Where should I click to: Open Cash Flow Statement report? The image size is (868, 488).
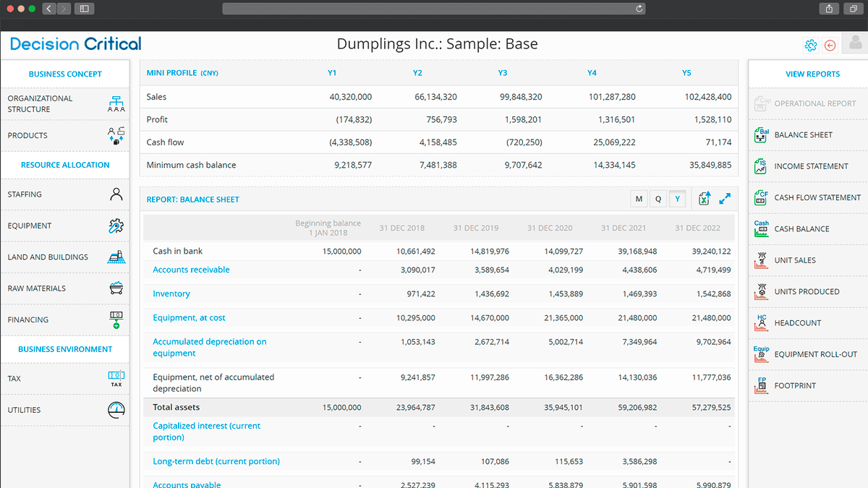817,197
